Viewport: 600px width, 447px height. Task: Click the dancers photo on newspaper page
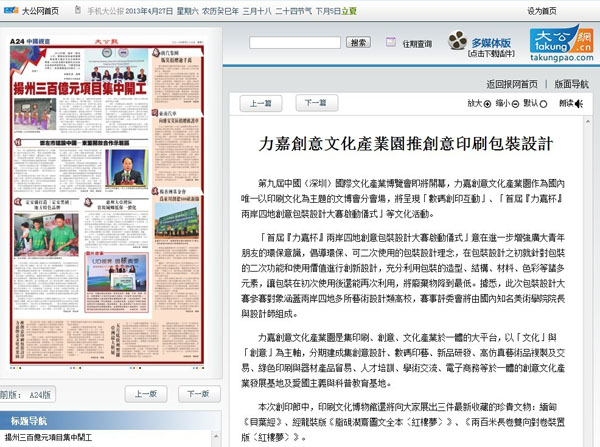[x=35, y=114]
